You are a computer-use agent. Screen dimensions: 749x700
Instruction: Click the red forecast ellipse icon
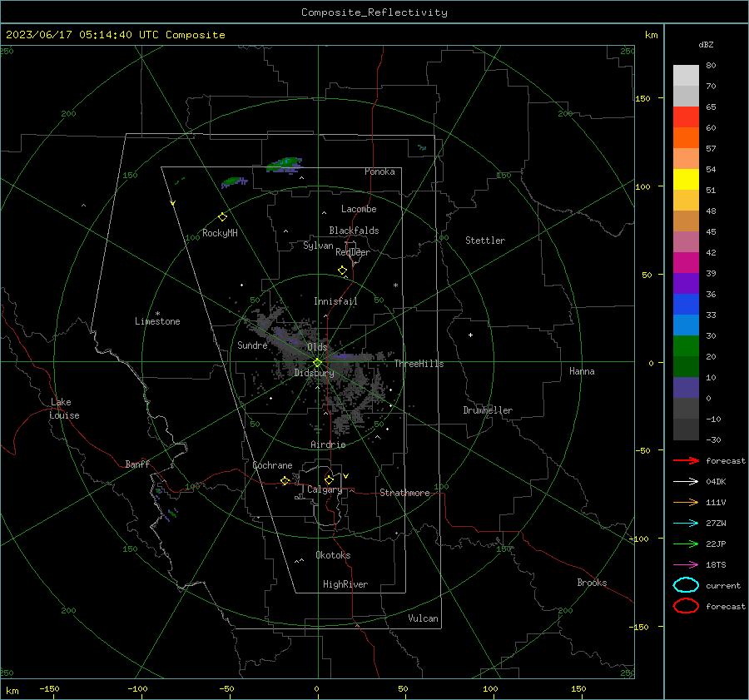tap(686, 606)
